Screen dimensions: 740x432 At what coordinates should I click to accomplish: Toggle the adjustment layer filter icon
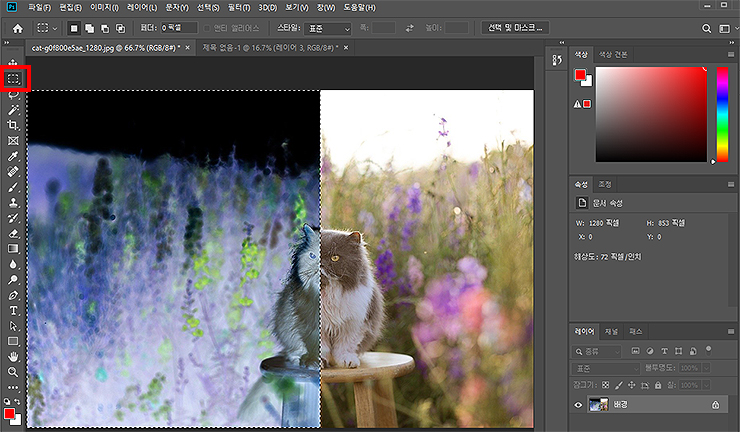pos(650,351)
